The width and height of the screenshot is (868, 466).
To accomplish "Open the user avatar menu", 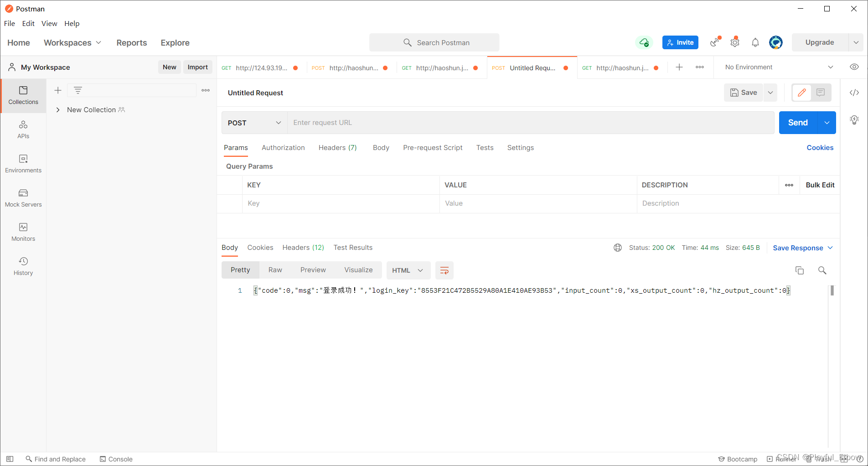I will [x=776, y=42].
